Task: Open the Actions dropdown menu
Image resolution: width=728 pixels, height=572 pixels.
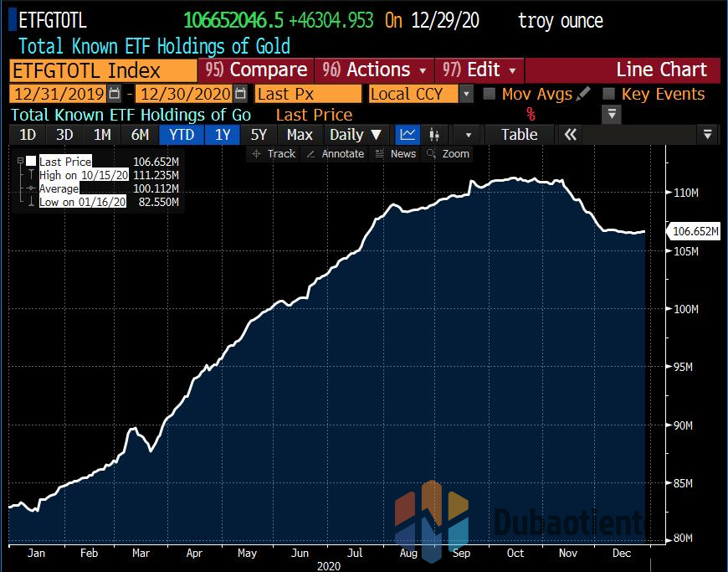Action: 375,70
